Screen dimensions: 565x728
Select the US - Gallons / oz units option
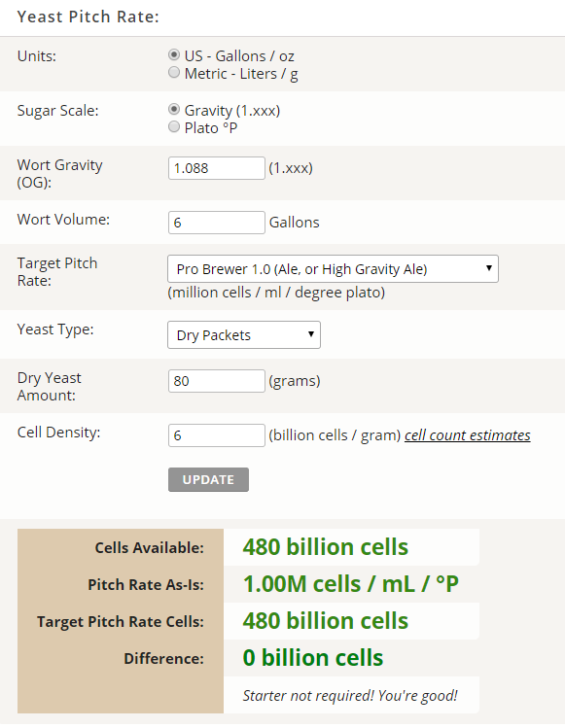click(x=174, y=54)
